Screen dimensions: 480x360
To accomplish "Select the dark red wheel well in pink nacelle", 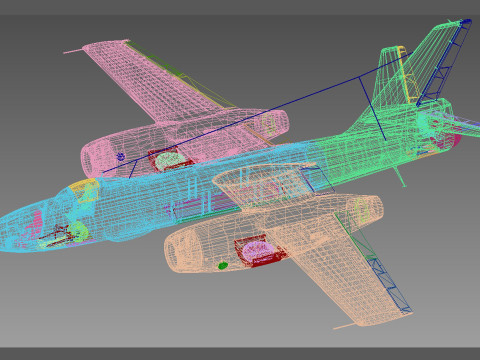I will [171, 159].
